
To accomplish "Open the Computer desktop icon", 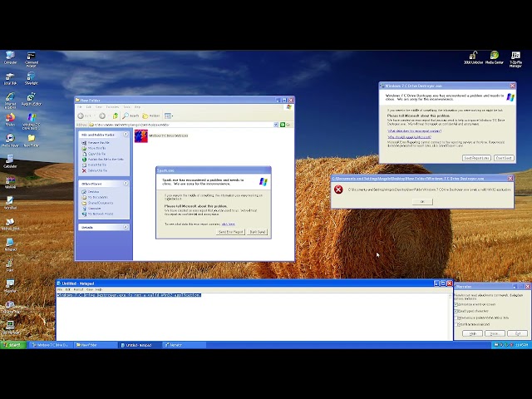I will click(10, 57).
